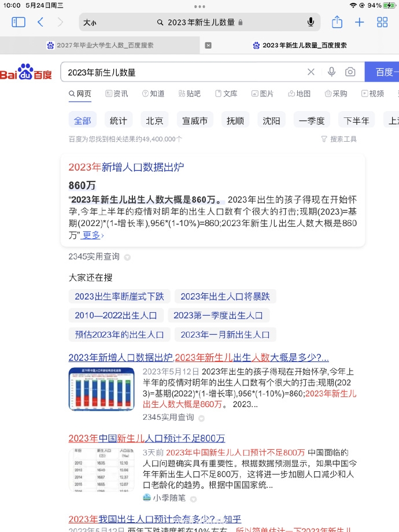Open the Safari share sheet
Viewport: 399px width, 532px height.
(337, 22)
